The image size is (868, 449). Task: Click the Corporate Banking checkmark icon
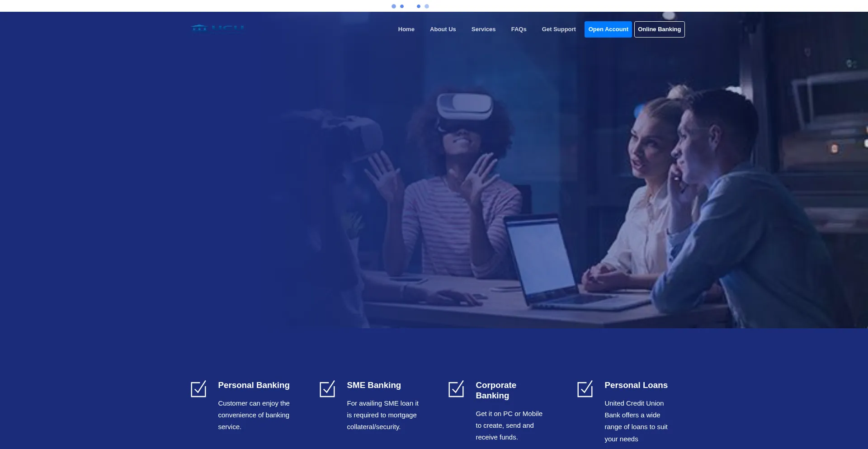point(456,389)
